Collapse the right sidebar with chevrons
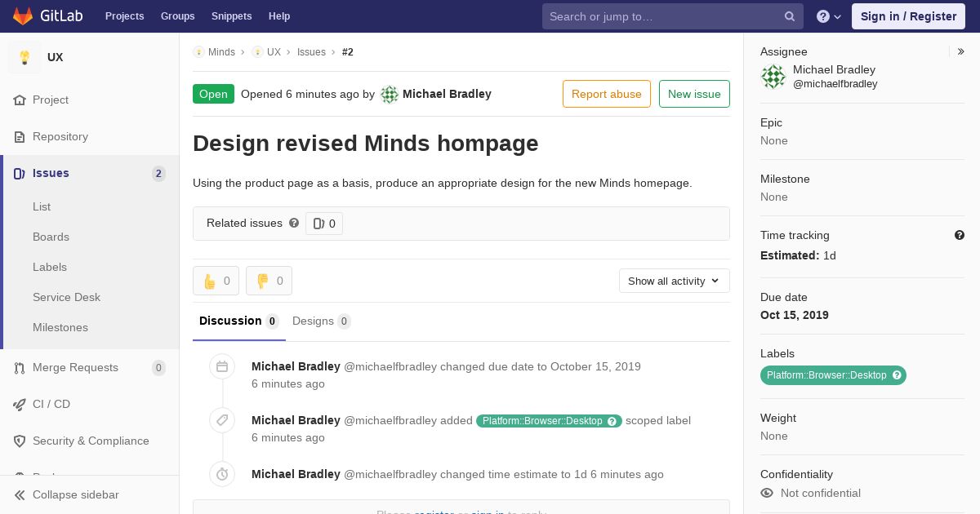The height and width of the screenshot is (514, 980). coord(961,51)
